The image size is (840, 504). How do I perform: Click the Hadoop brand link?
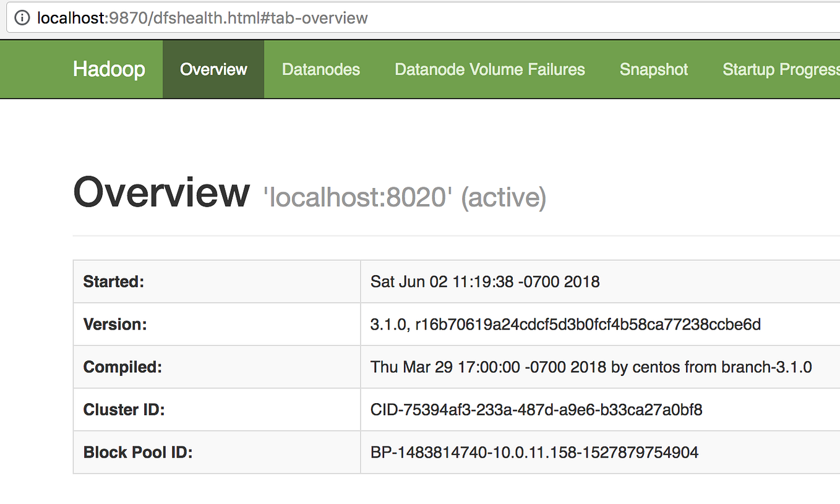109,69
